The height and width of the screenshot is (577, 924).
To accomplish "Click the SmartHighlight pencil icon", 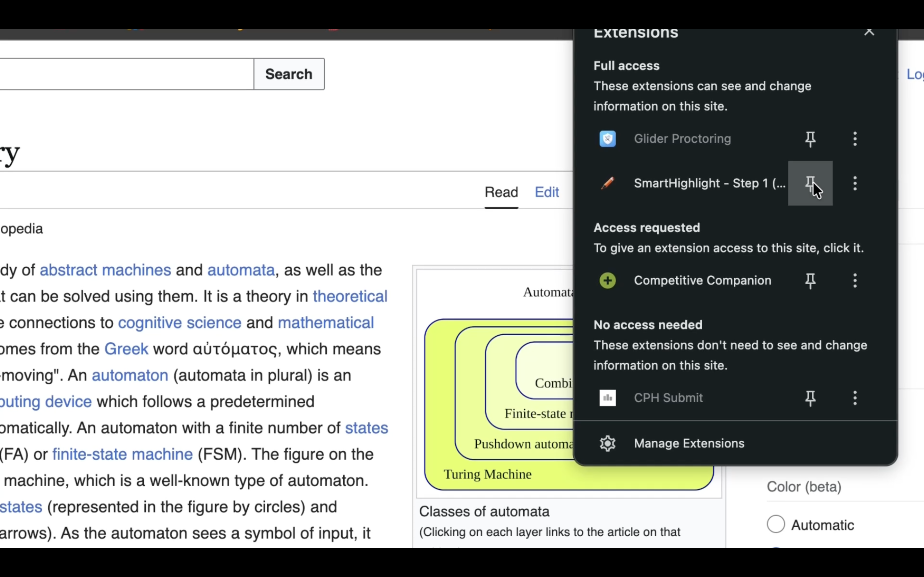I will point(607,183).
